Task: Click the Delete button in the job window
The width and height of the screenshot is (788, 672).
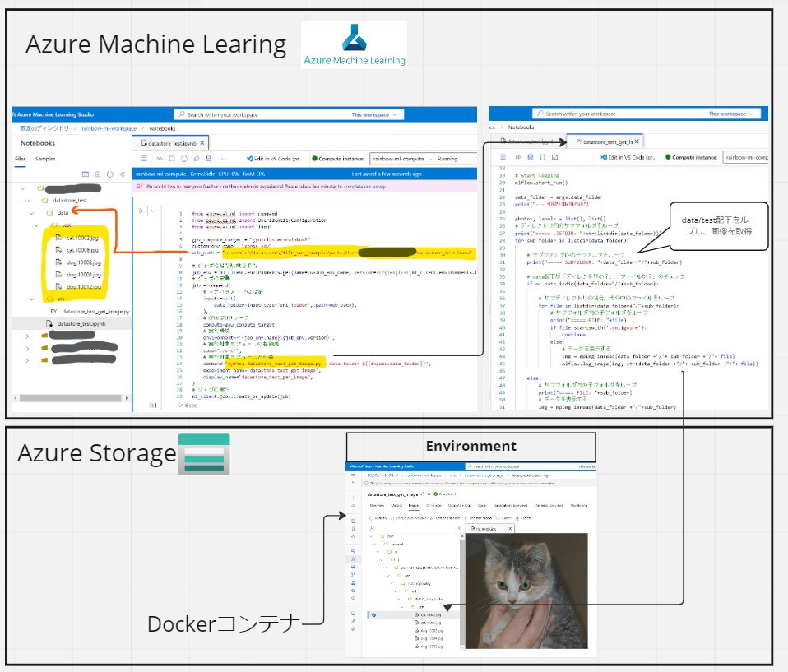Action: (524, 517)
